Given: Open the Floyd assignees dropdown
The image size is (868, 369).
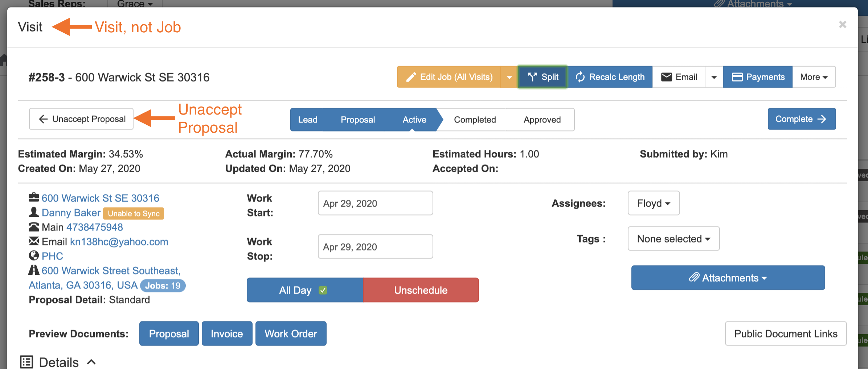Looking at the screenshot, I should 654,203.
